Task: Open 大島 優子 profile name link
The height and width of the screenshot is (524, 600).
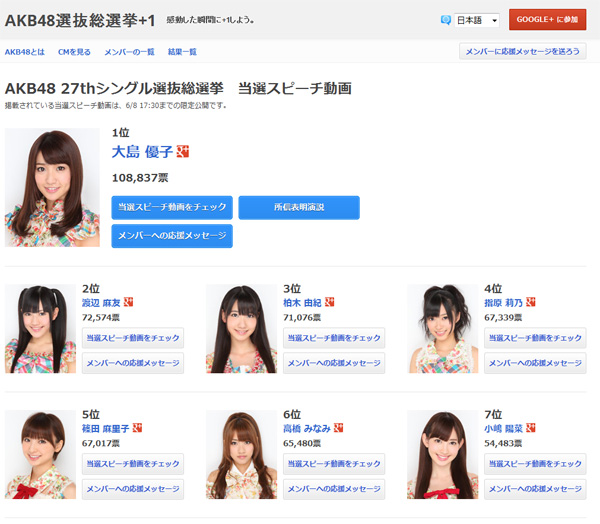Action: pos(142,152)
